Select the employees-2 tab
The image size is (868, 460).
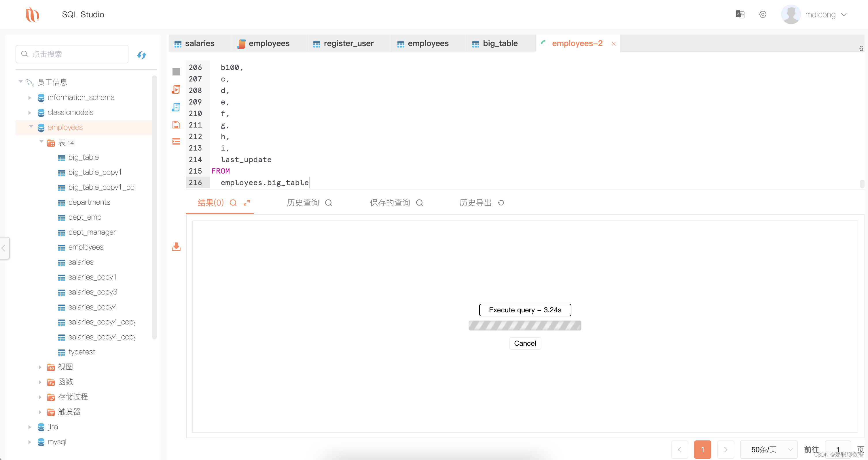point(577,43)
